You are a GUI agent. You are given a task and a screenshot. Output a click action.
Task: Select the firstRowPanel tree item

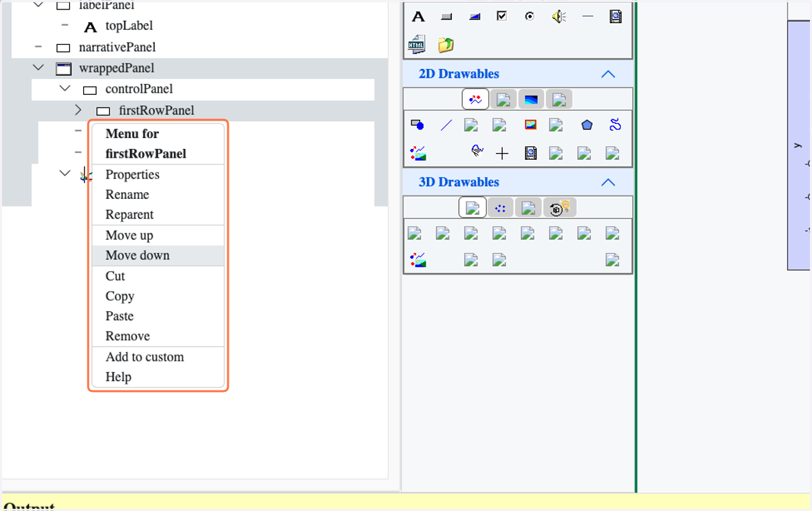[156, 110]
